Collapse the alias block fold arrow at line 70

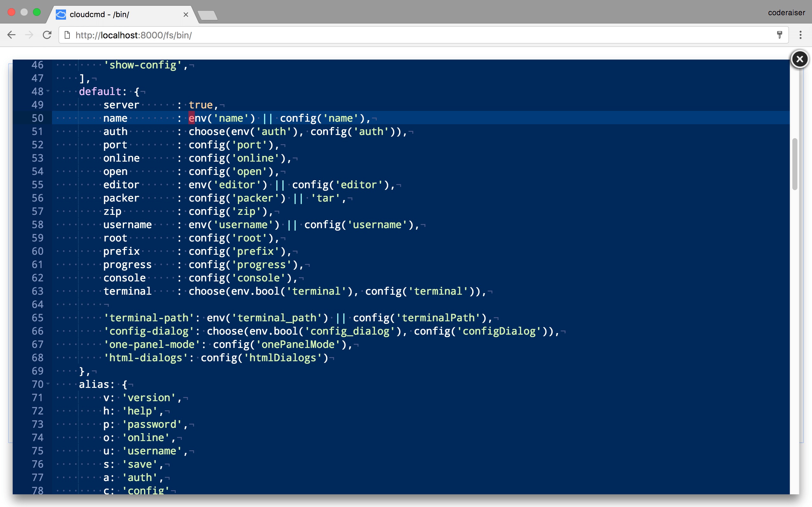(48, 384)
